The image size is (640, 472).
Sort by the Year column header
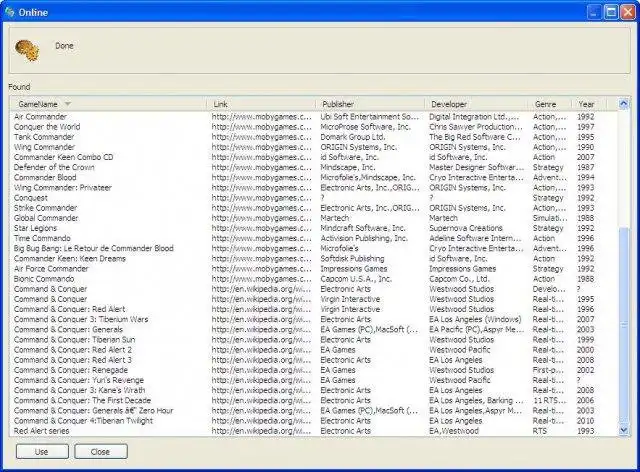click(589, 104)
